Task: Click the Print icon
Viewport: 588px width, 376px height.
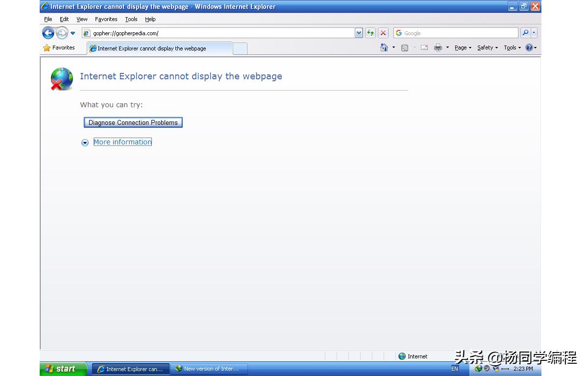Action: pos(438,47)
